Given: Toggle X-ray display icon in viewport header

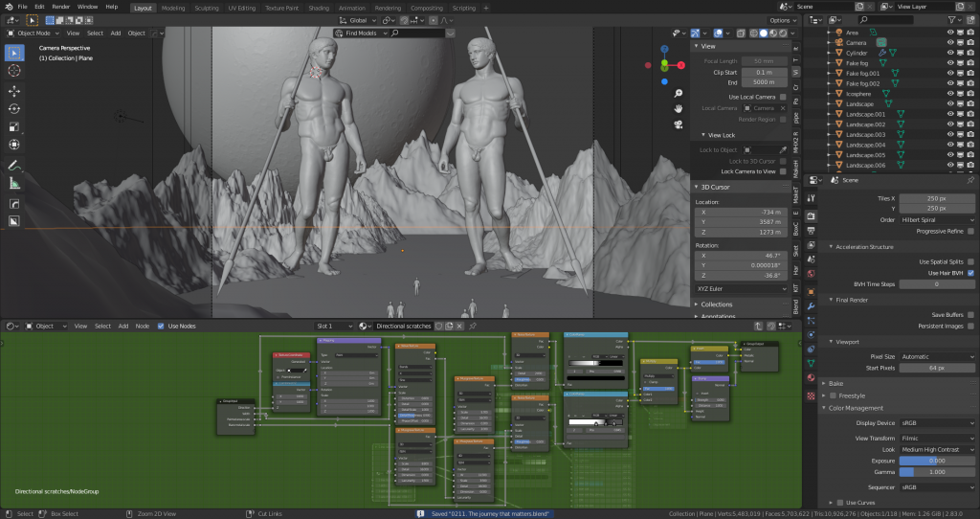Looking at the screenshot, I should point(741,34).
